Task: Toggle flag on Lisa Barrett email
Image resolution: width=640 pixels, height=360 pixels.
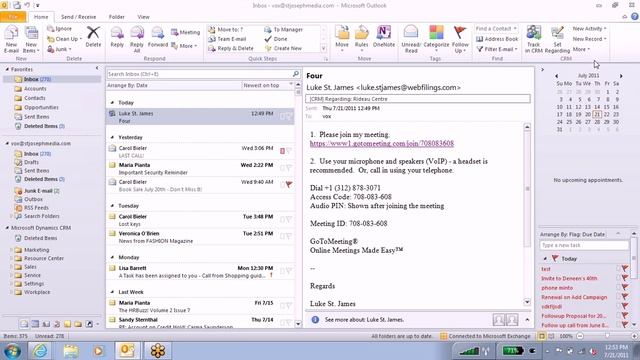Action: tap(289, 271)
